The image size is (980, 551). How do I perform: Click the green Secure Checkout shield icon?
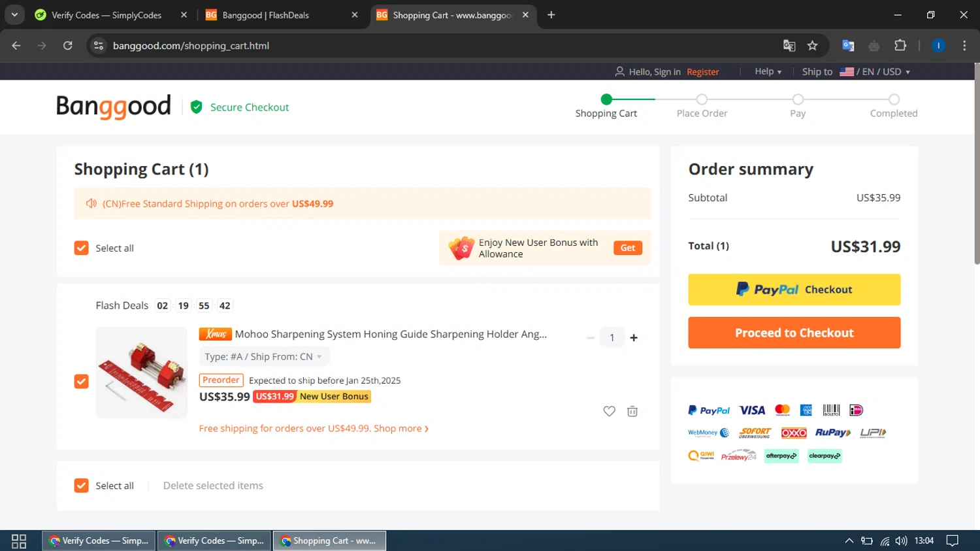tap(196, 107)
